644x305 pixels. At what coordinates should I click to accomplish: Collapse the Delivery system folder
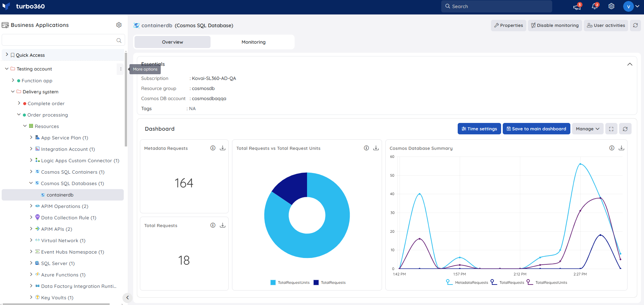click(x=13, y=91)
